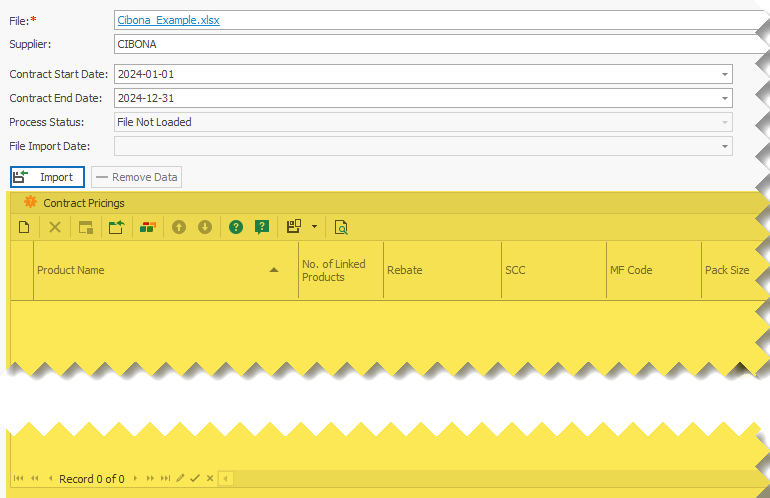Click the green question mark help icon
The height and width of the screenshot is (498, 770).
click(x=236, y=227)
